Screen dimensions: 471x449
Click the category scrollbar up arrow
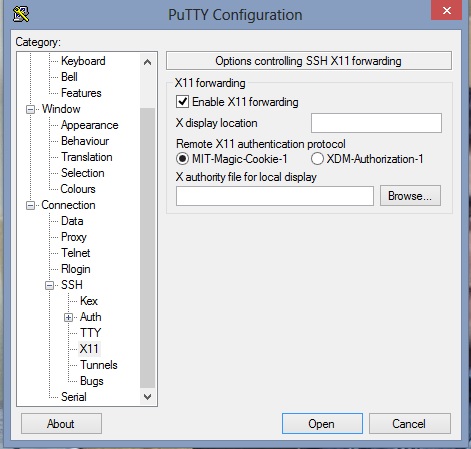pos(147,62)
